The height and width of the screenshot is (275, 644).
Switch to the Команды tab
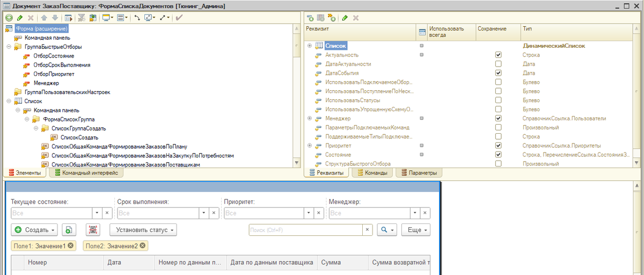tap(372, 172)
